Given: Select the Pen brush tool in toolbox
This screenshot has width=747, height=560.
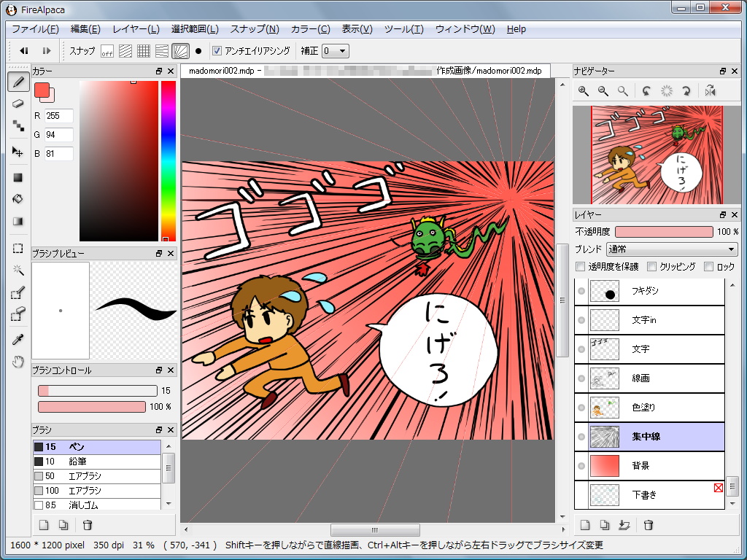Looking at the screenshot, I should click(x=18, y=82).
